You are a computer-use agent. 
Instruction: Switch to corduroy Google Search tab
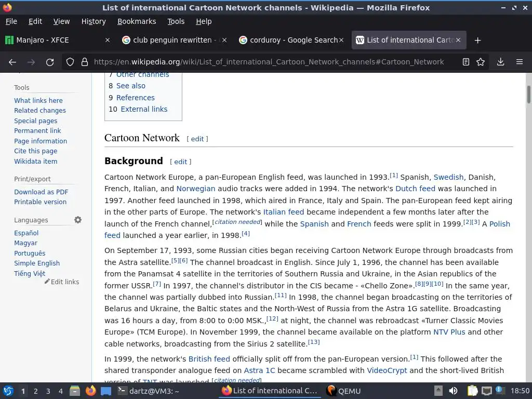tap(291, 40)
